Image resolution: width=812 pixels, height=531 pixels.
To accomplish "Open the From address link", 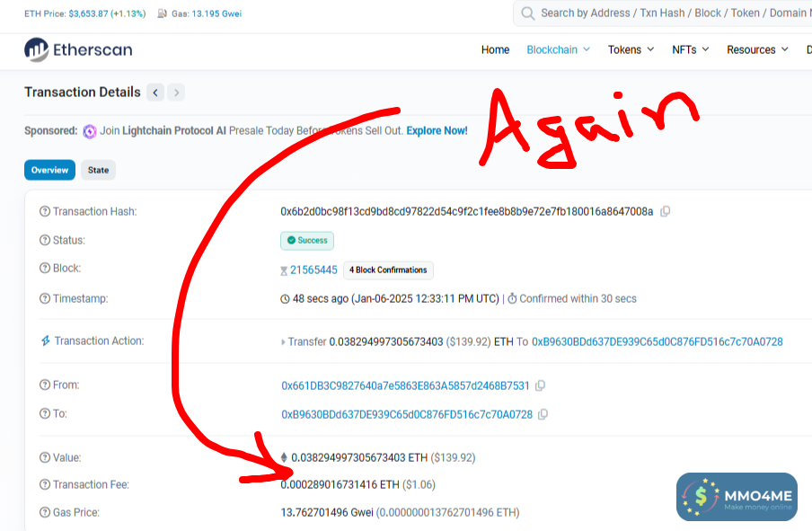I will [405, 386].
